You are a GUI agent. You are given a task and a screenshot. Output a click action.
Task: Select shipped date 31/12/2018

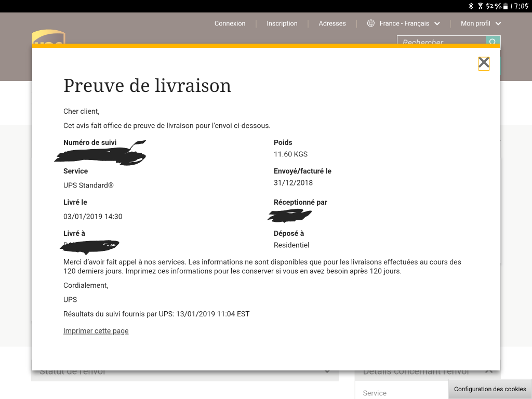293,182
